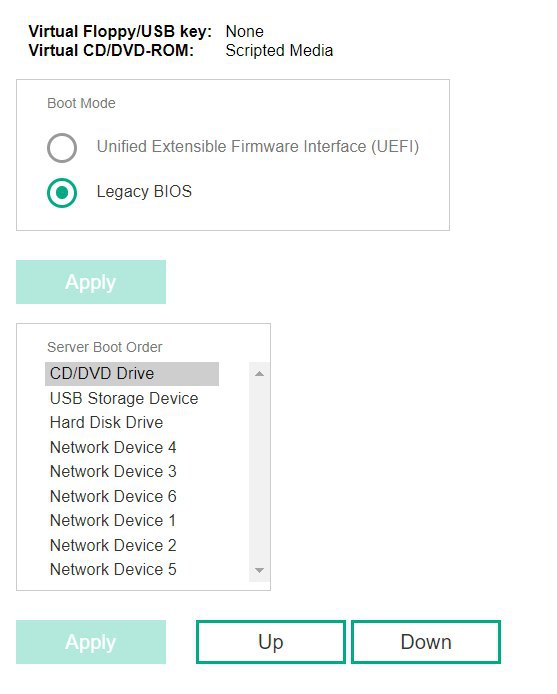Image resolution: width=557 pixels, height=694 pixels.
Task: Pick Network Device 1 in boot order
Action: coord(132,521)
